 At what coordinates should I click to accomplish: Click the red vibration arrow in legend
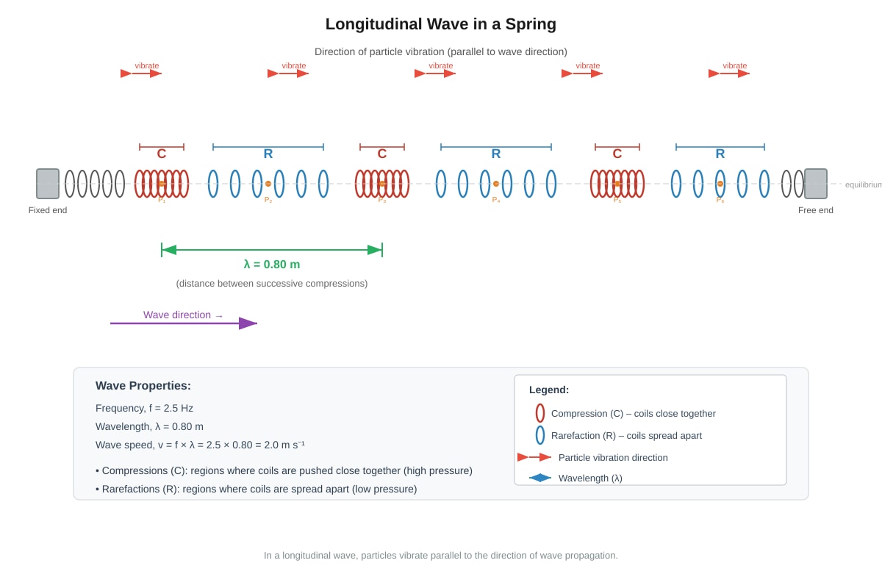534,457
